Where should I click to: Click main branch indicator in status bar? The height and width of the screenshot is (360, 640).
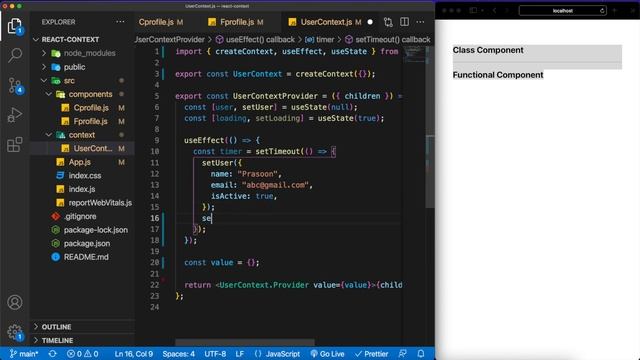click(24, 354)
